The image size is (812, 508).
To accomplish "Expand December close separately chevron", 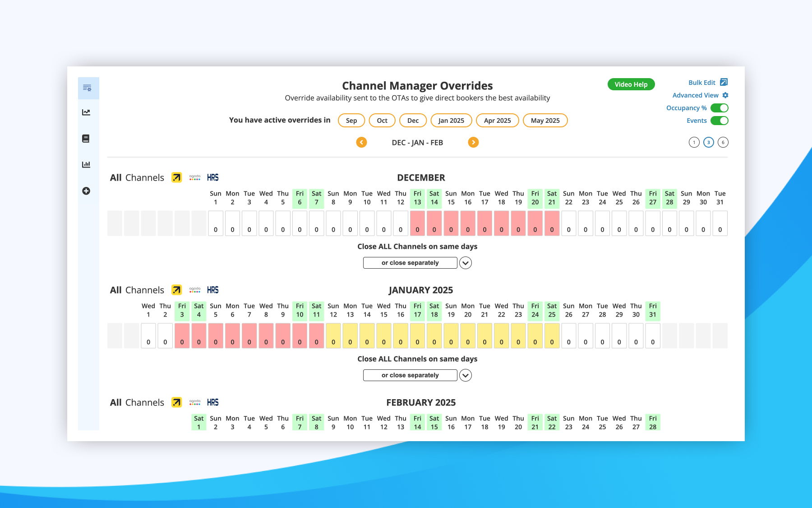I will [x=466, y=263].
